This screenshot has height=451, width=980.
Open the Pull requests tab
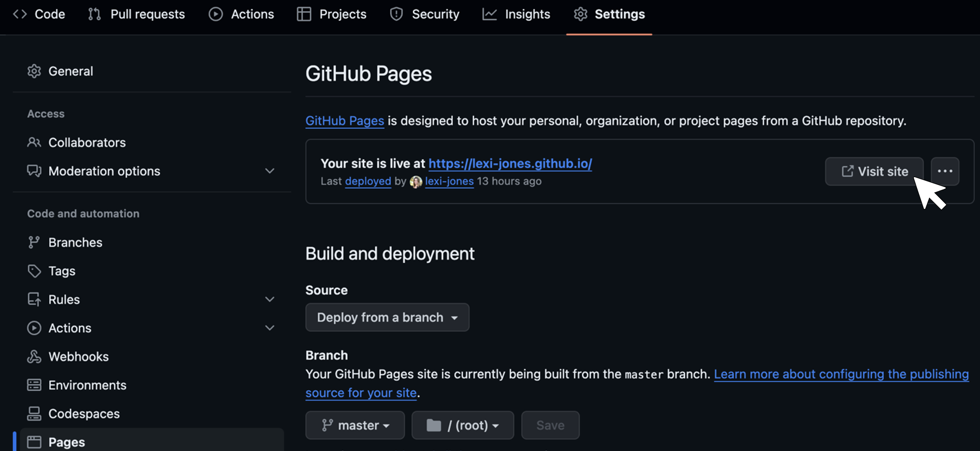[136, 14]
